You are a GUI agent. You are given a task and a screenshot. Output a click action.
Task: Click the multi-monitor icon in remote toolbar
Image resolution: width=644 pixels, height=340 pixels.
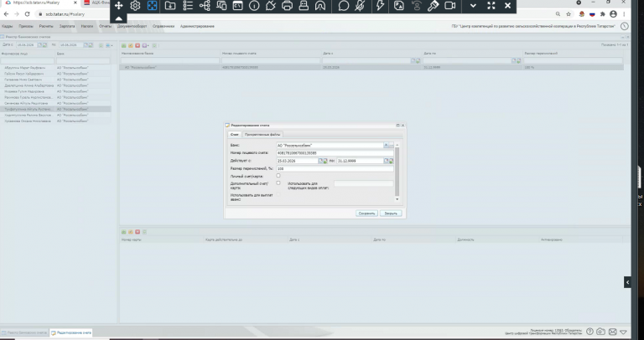[221, 6]
